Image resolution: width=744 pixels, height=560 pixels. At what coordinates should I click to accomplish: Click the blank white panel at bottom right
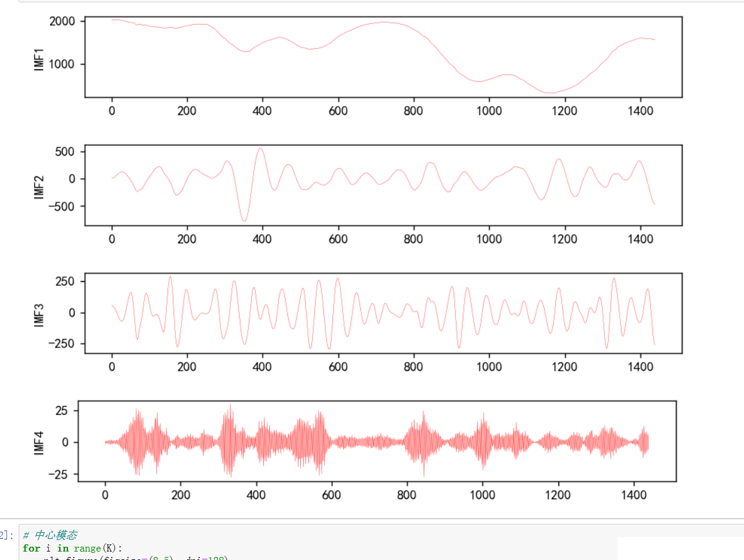[680, 548]
